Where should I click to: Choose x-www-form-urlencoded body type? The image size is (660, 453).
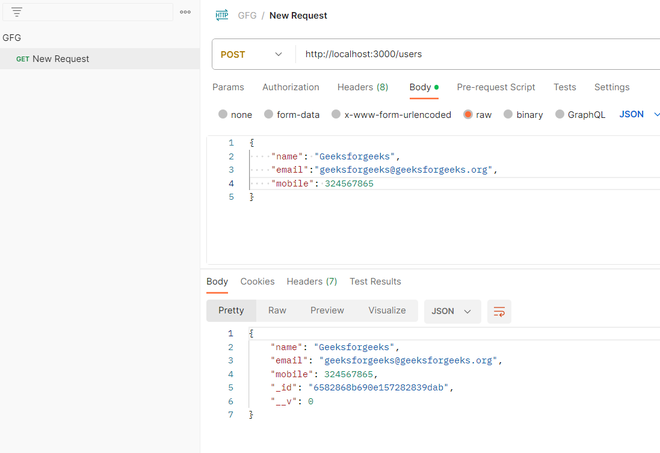point(337,115)
